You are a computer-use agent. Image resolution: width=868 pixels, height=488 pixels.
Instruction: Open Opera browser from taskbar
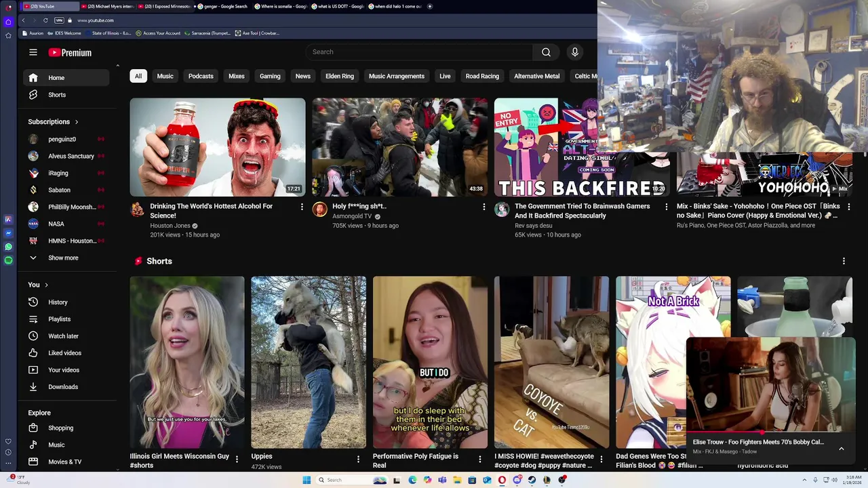502,480
